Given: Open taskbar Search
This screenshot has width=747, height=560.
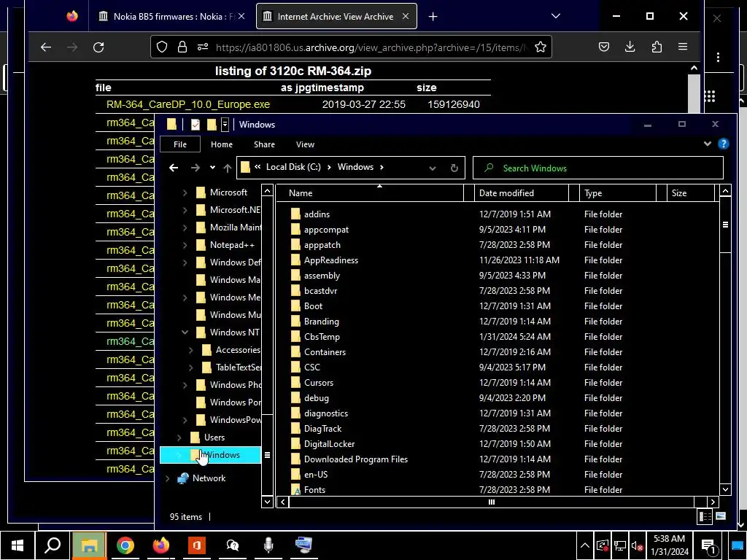Looking at the screenshot, I should (x=53, y=545).
